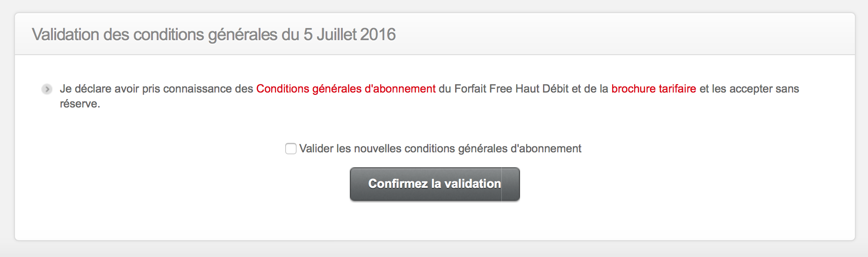Viewport: 868px width, 257px height.
Task: Click the narrow right segment of the confirm button
Action: coord(510,184)
